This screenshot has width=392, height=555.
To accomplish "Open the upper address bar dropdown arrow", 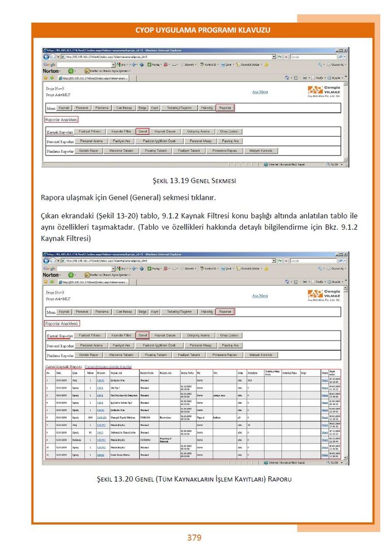I will [274, 57].
